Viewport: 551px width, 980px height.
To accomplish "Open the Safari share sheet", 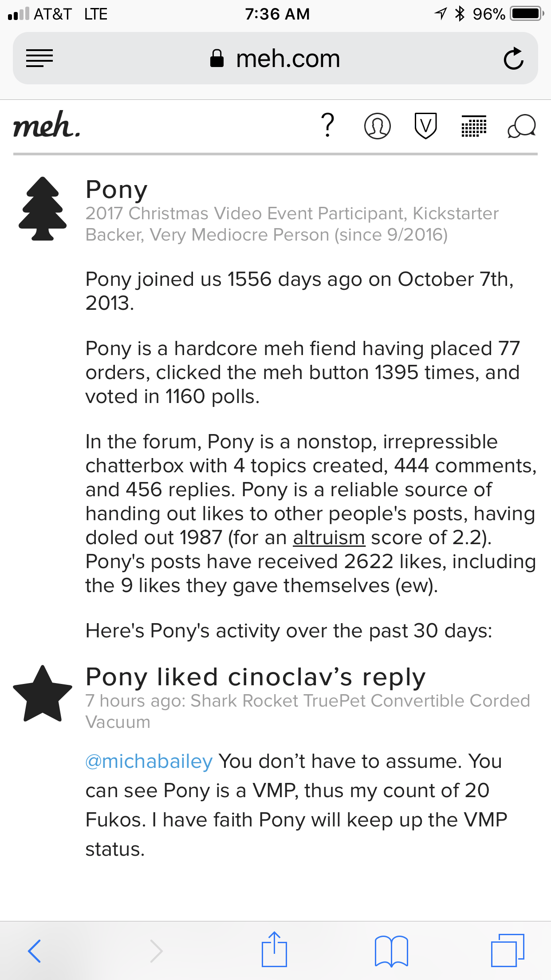I will point(274,950).
